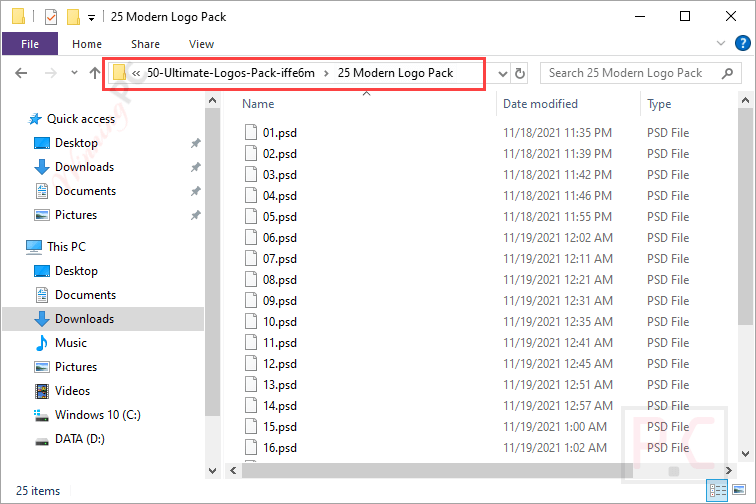Viewport: 756px width, 504px height.
Task: Switch to the View ribbon tab
Action: (201, 44)
